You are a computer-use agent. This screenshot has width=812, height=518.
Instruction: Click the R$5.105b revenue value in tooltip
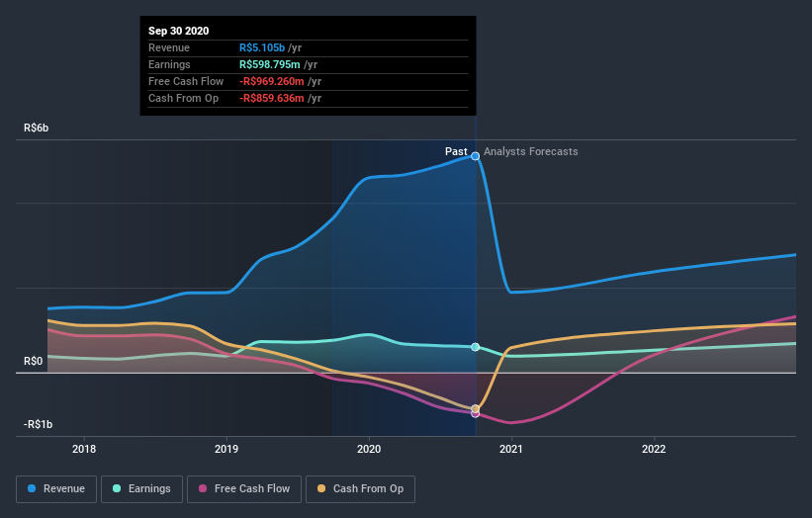tap(262, 47)
